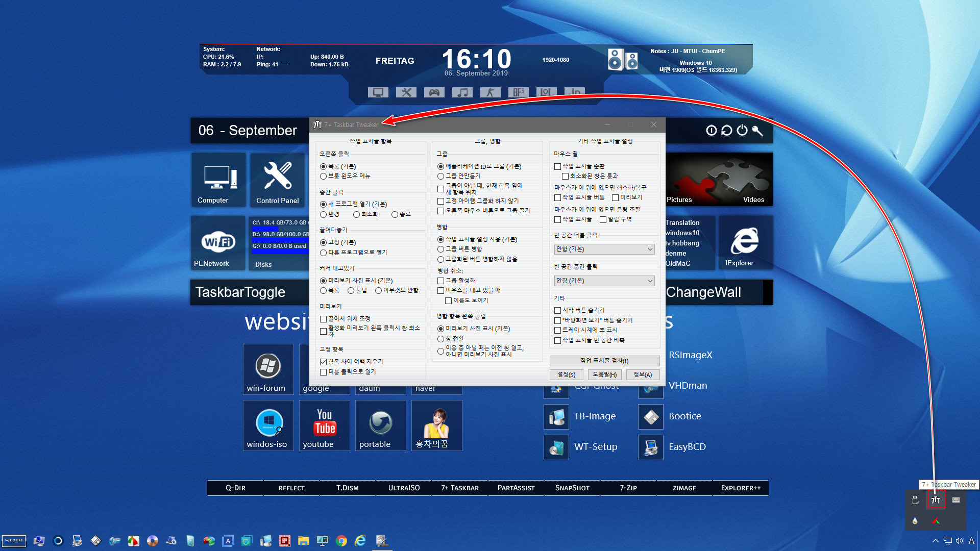This screenshot has width=980, height=551.
Task: Click the 7+ Taskbar Tweaker tray icon
Action: [x=936, y=500]
